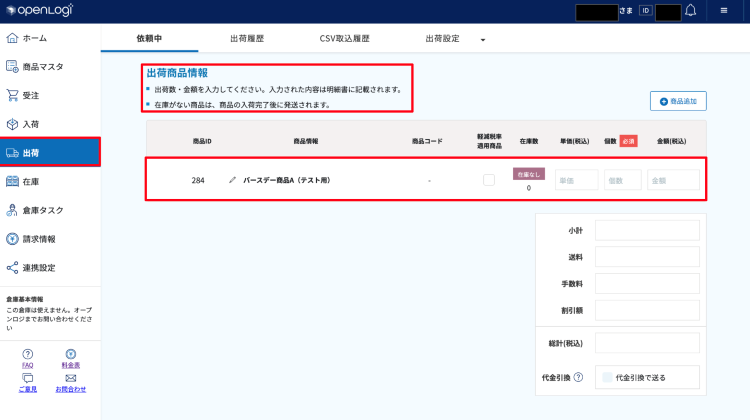The width and height of the screenshot is (750, 420).
Task: Click the 商品コード column header
Action: click(x=427, y=141)
